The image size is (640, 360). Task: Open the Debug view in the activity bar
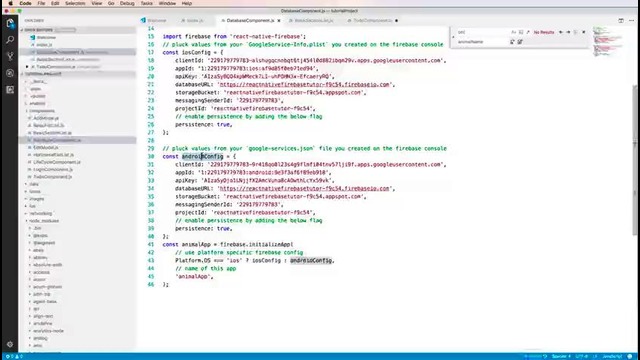point(10,73)
